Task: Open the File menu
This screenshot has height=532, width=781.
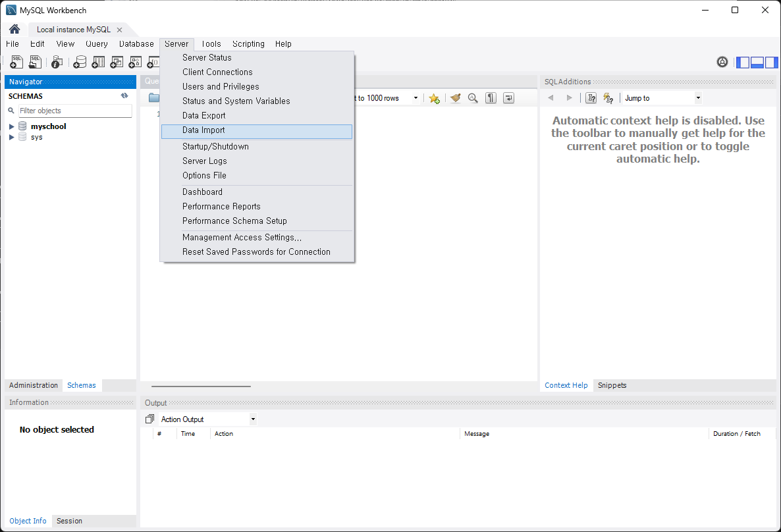Action: pyautogui.click(x=13, y=44)
